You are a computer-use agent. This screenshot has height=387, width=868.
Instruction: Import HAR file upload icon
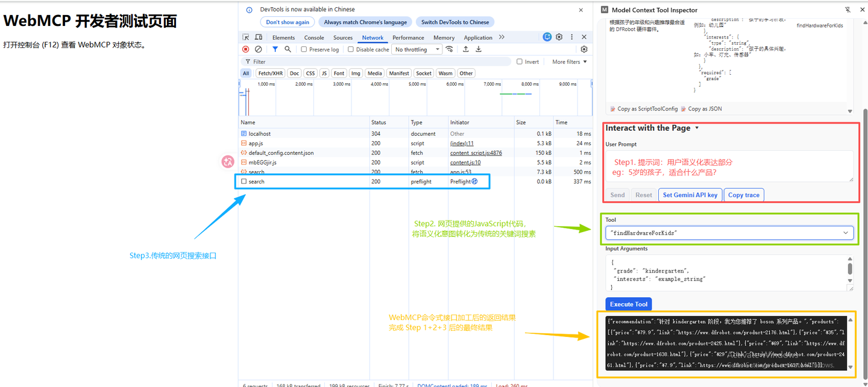point(466,49)
